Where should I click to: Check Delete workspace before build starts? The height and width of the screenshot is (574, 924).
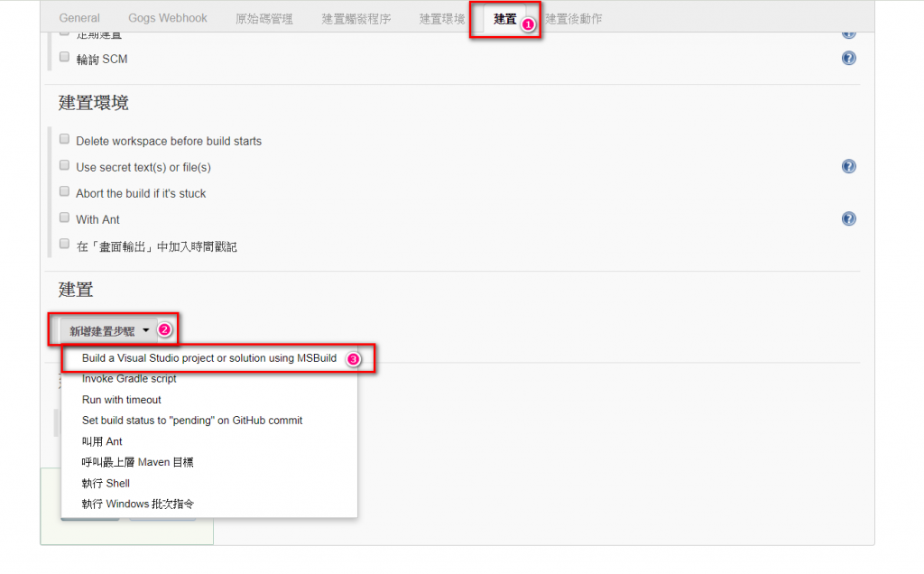point(64,139)
